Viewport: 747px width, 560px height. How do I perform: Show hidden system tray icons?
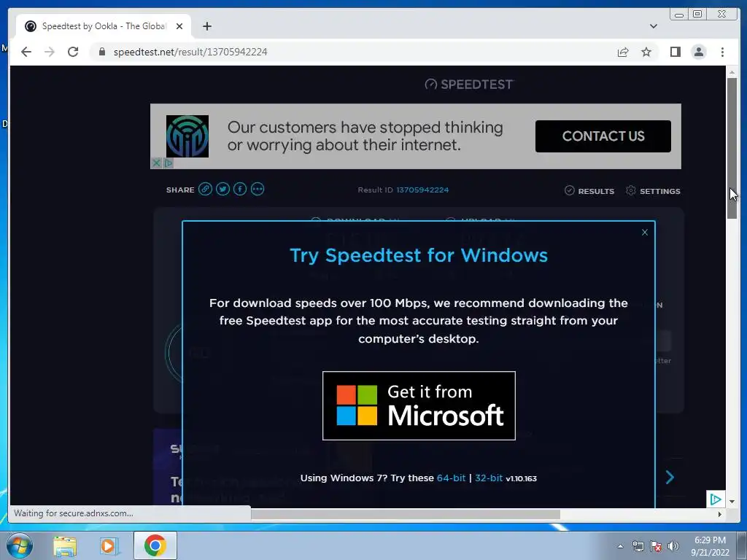click(620, 546)
